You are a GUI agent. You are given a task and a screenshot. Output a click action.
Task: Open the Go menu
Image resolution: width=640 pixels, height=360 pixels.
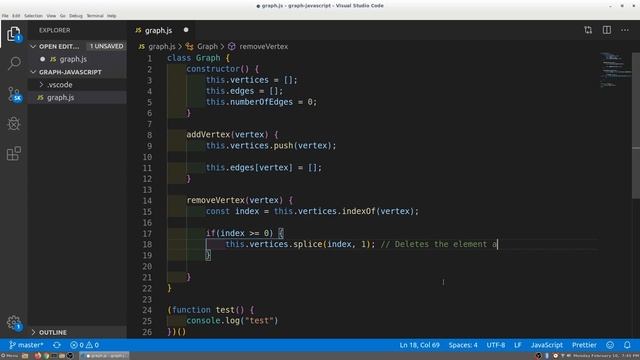coord(62,16)
